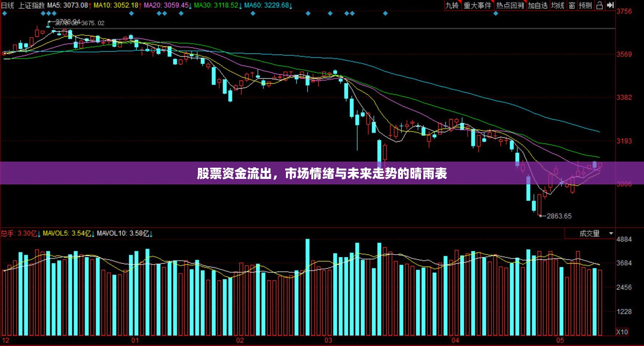
Task: Click the 01 month label on date axis
Action: pos(135,340)
